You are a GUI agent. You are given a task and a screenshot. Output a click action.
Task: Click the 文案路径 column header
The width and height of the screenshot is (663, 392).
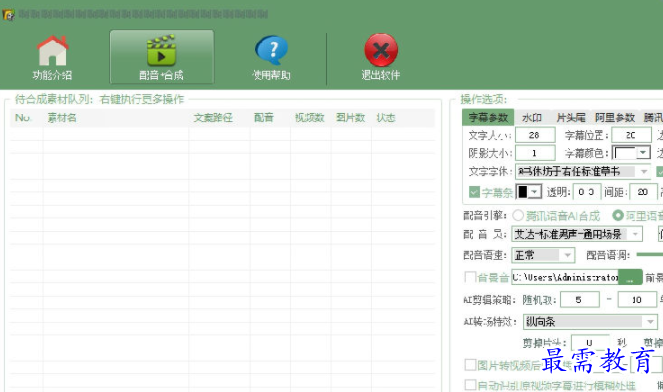(x=213, y=118)
